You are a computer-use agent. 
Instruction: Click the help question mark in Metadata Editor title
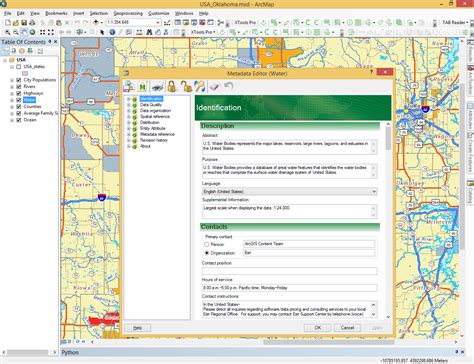point(371,72)
